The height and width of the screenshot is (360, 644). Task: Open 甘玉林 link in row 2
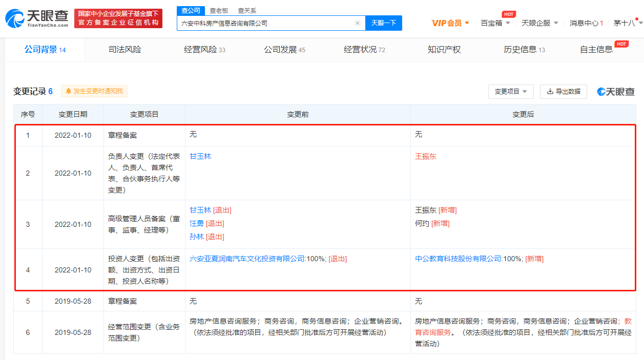click(x=200, y=156)
